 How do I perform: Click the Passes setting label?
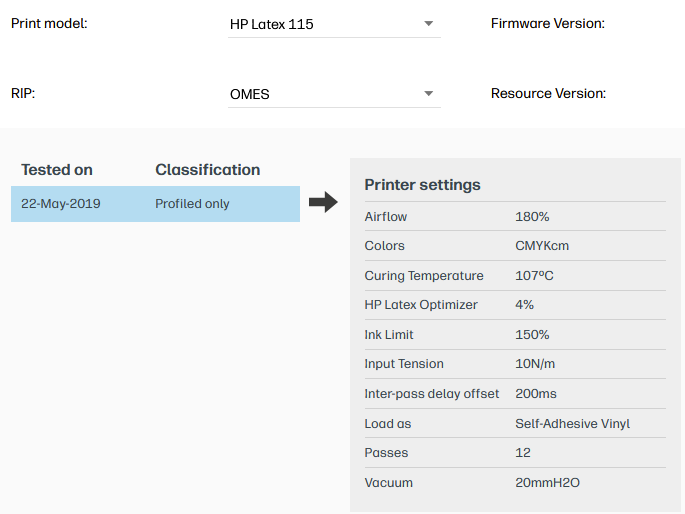[386, 452]
